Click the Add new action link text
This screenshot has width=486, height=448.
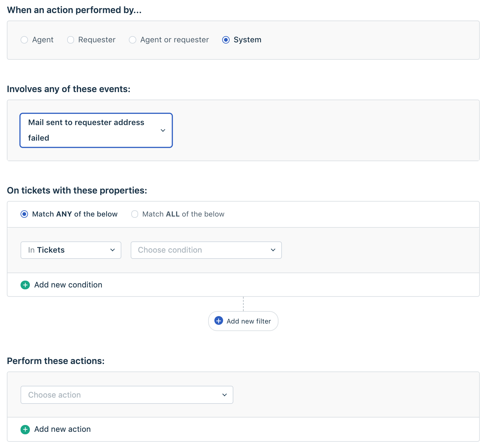pyautogui.click(x=63, y=429)
